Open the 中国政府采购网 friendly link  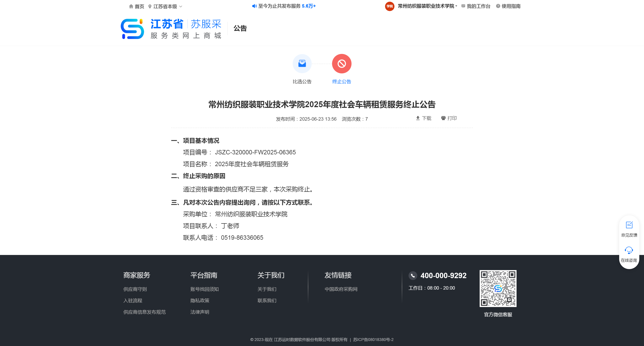(x=341, y=289)
